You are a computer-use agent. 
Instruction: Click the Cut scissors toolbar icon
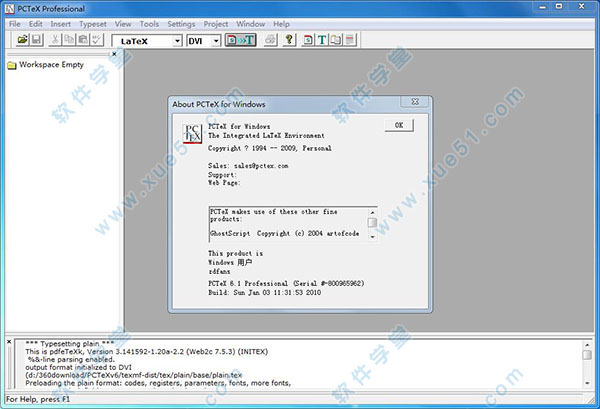55,40
